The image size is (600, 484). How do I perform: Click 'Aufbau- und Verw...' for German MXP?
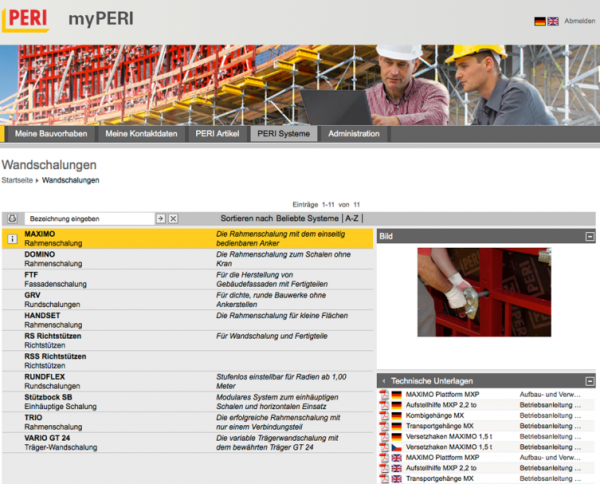[x=550, y=394]
